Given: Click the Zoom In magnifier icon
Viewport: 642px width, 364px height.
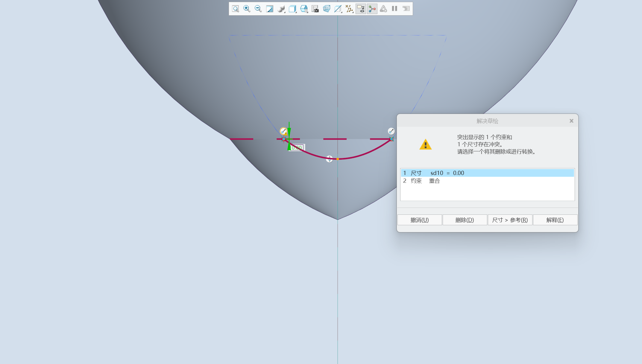Looking at the screenshot, I should pos(247,9).
